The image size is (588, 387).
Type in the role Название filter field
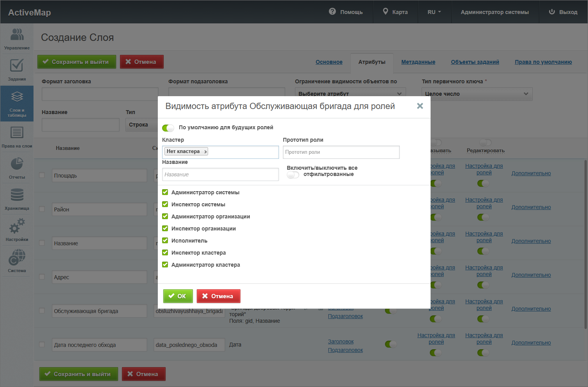(220, 174)
